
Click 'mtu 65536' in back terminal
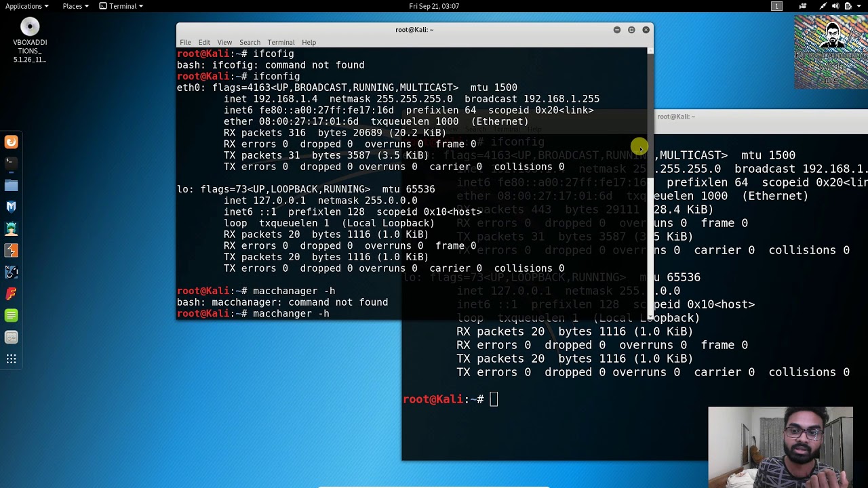tap(670, 277)
